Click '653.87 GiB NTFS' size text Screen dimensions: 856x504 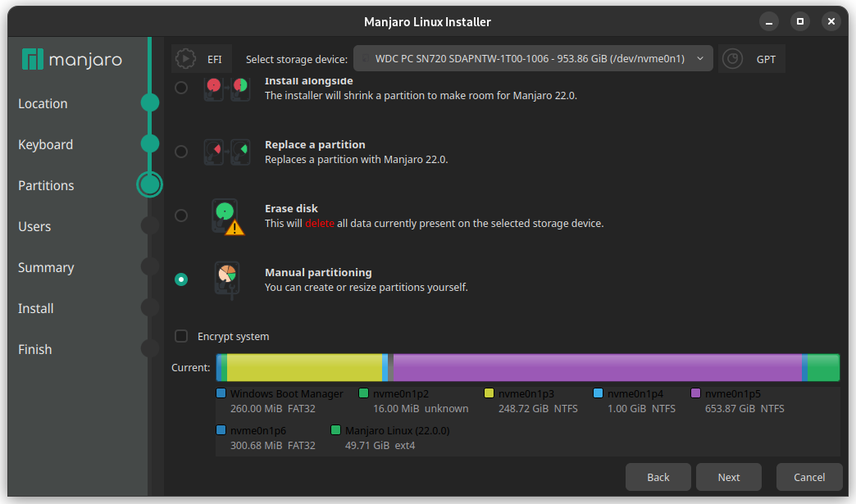tap(744, 409)
